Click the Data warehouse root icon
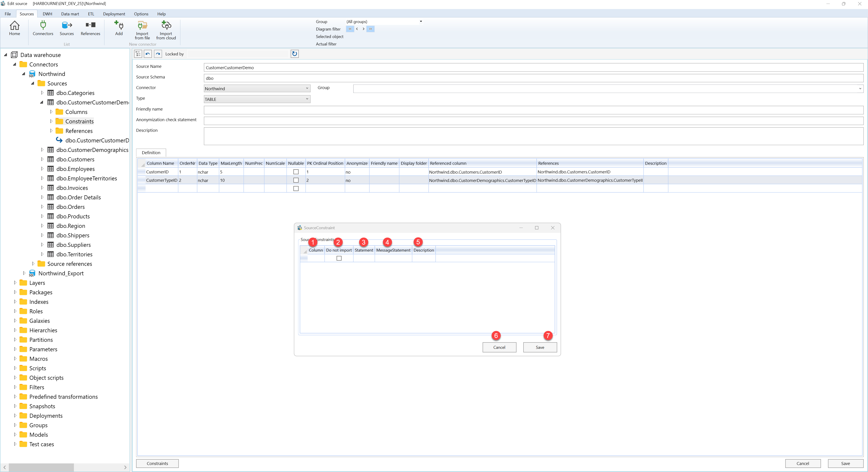 pos(14,55)
